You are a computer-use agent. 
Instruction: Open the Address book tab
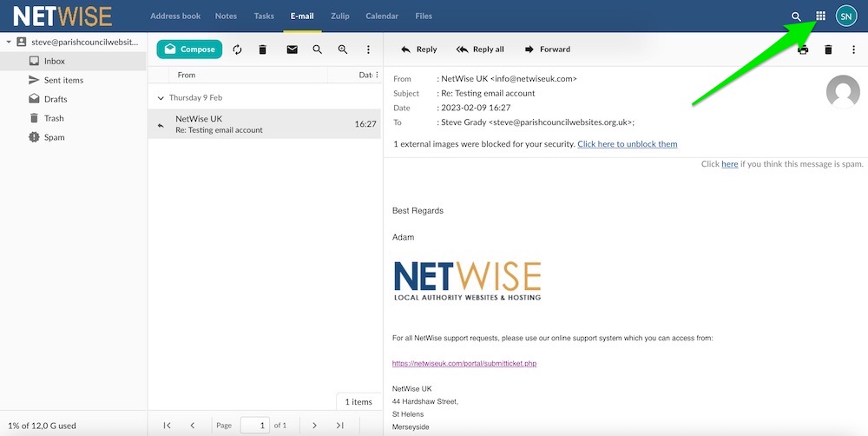[175, 16]
